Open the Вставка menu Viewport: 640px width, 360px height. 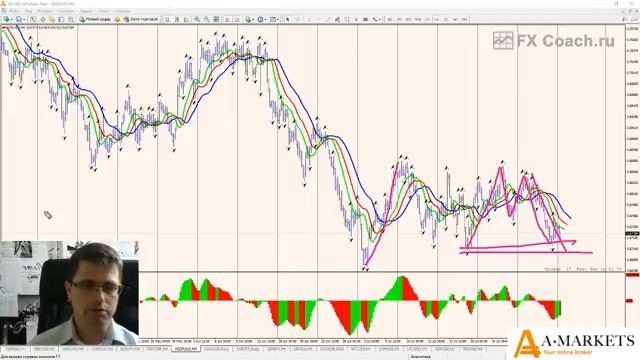pos(44,11)
